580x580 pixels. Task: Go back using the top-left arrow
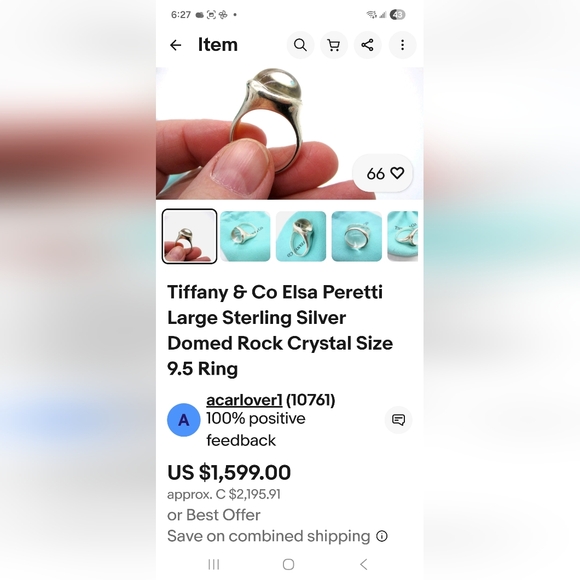click(x=175, y=45)
